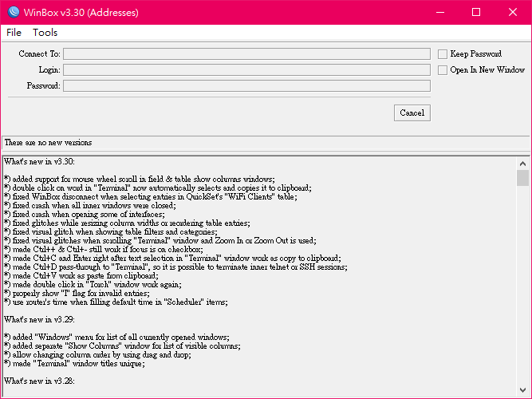
Task: Click the line 'made Terminal window titles unique'
Action: tap(74, 364)
